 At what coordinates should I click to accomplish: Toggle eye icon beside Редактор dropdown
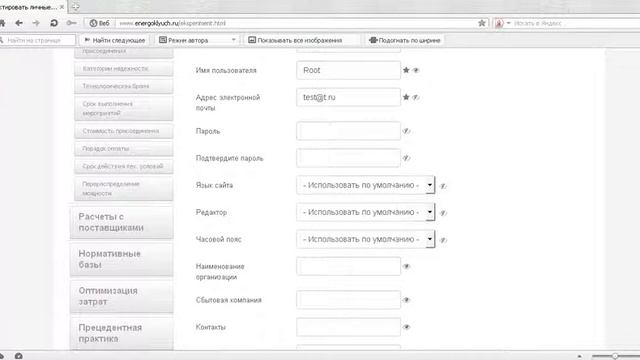(x=443, y=213)
